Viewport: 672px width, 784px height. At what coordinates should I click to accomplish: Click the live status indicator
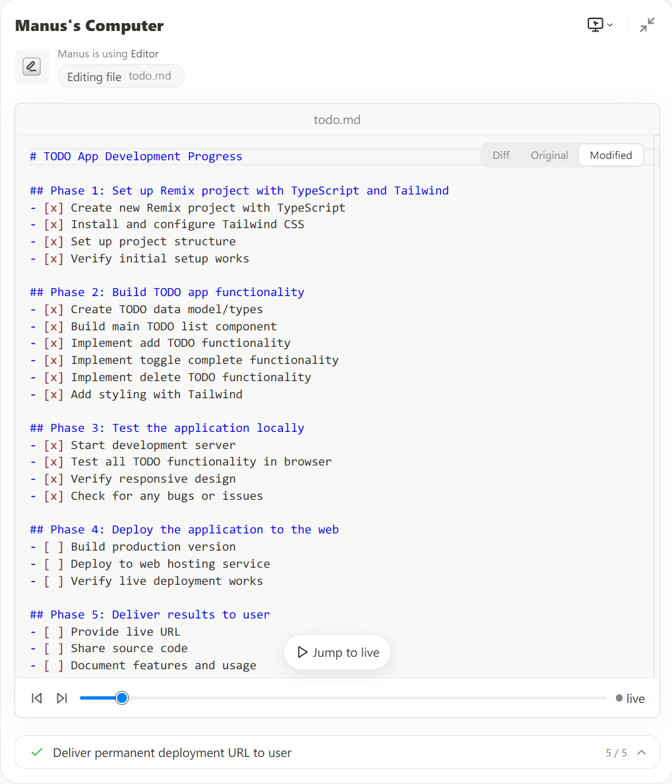(630, 698)
